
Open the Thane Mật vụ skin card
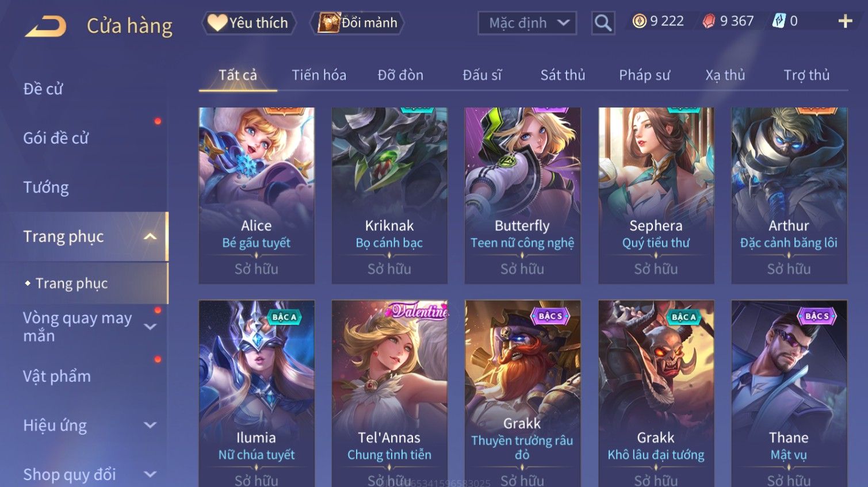[789, 393]
